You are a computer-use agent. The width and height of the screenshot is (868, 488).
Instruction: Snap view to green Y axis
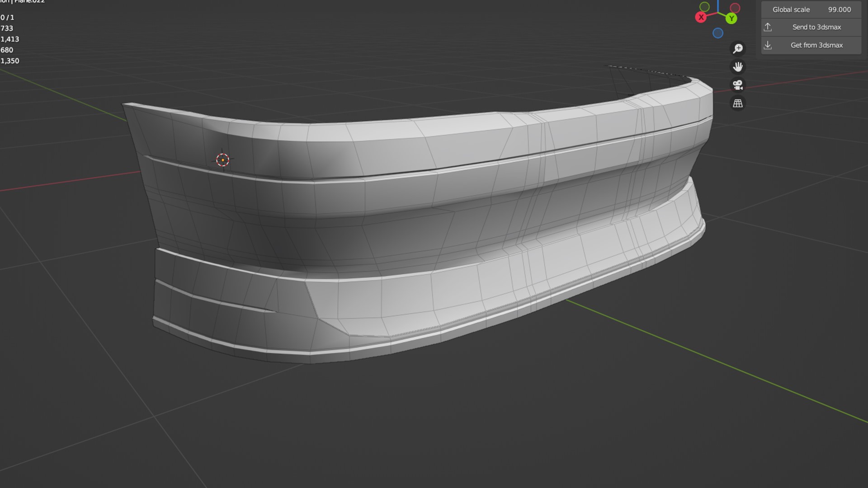click(x=731, y=19)
